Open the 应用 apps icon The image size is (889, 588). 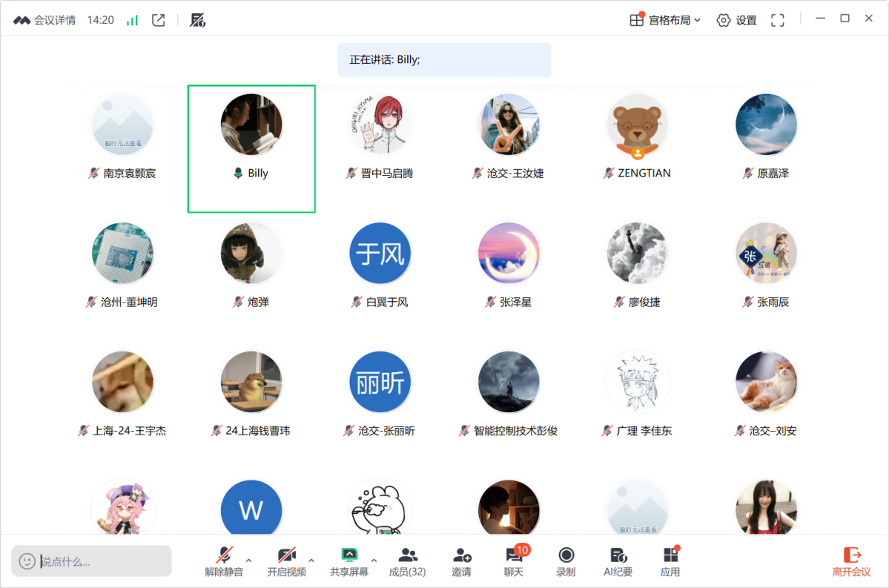tap(670, 562)
